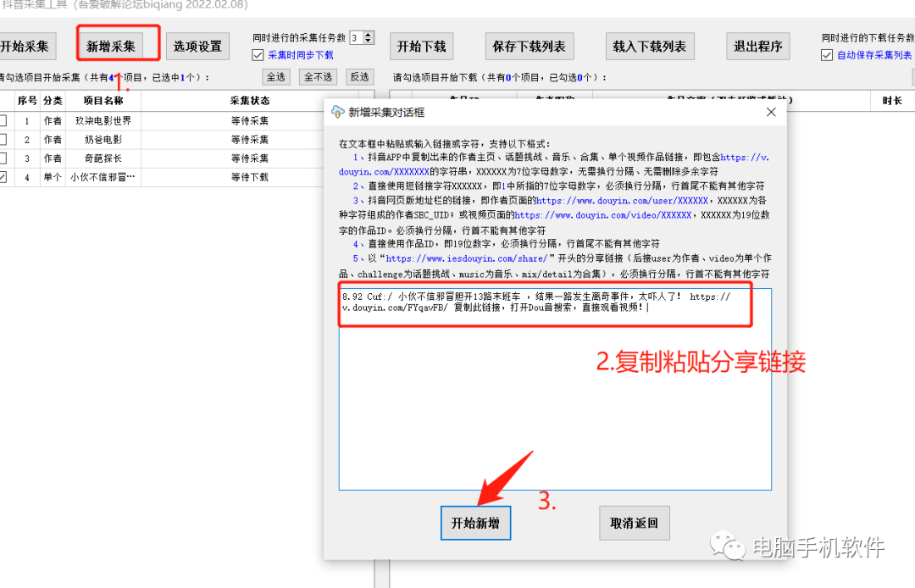
Task: Click 分类 column header
Action: point(53,100)
